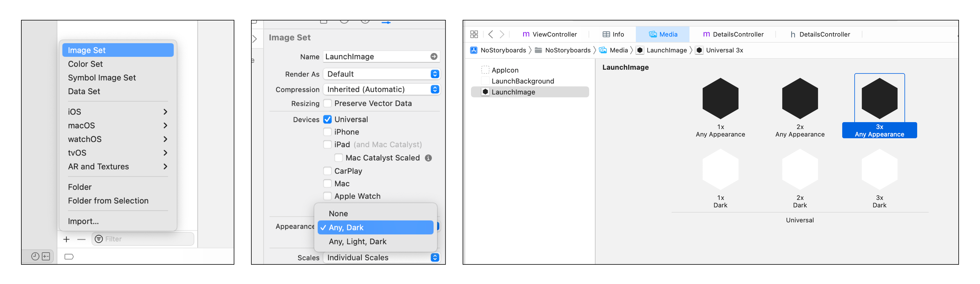The image size is (980, 284).
Task: Select LaunchBackground in asset list
Action: pyautogui.click(x=530, y=81)
